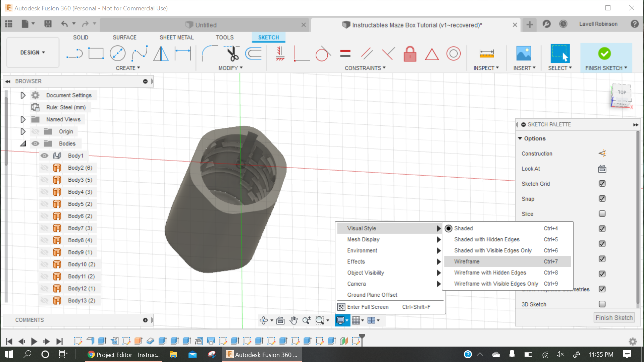Click the Insert image icon
Viewport: 644px width, 362px height.
click(x=524, y=54)
